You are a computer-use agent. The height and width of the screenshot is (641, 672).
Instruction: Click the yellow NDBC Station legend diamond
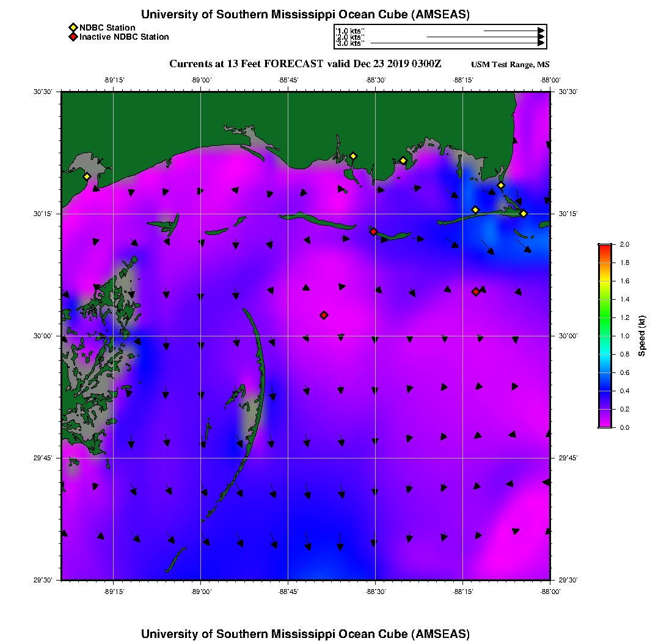coord(73,27)
